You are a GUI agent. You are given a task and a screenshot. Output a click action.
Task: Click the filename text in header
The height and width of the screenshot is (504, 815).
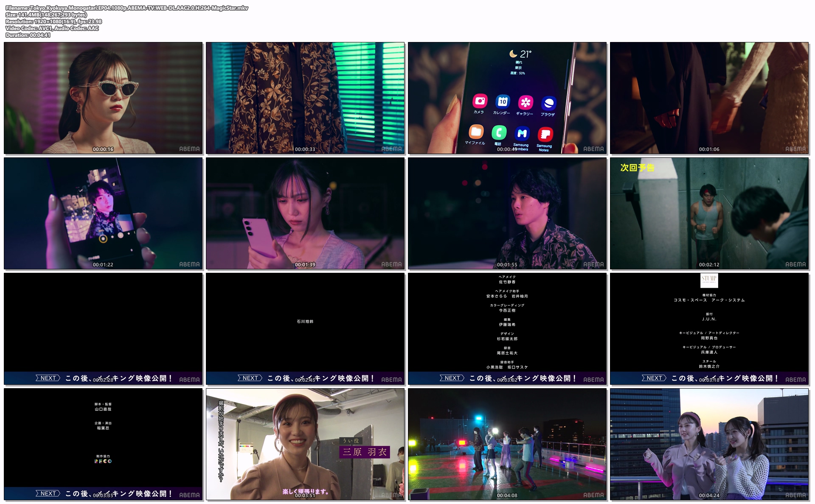tap(127, 8)
